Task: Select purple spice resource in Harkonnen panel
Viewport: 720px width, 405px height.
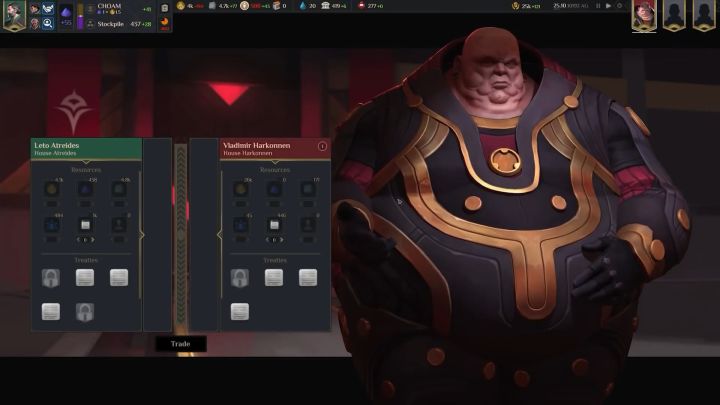Action: pos(274,189)
